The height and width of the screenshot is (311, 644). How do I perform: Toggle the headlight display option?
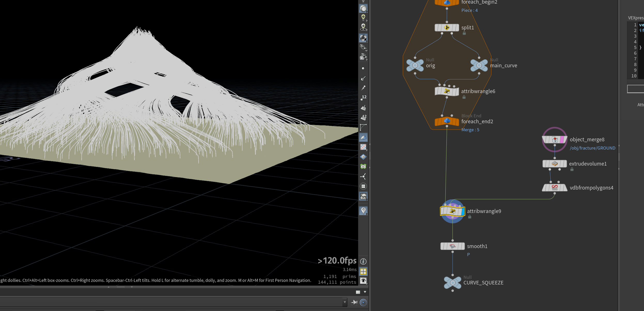[363, 18]
